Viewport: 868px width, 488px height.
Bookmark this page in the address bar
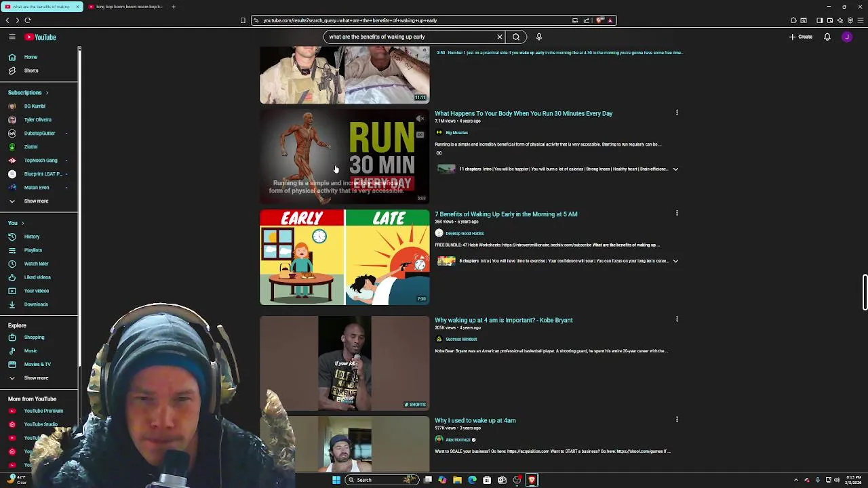pos(243,20)
